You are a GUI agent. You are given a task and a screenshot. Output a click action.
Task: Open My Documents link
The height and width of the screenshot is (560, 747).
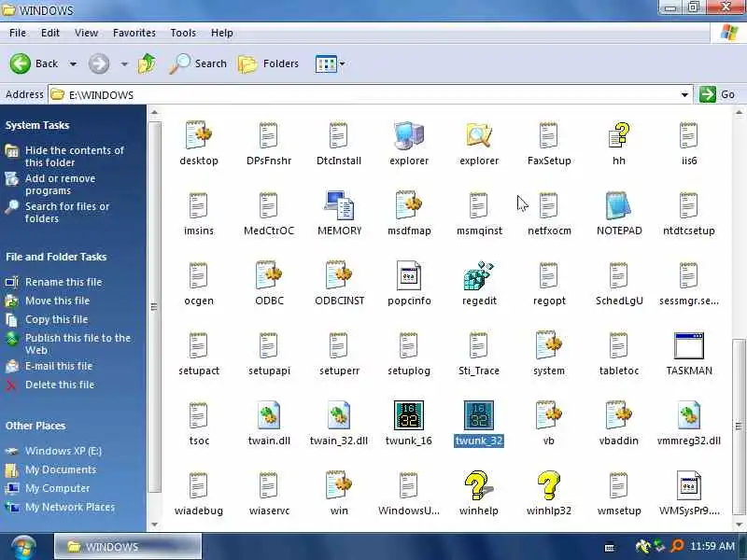click(x=61, y=469)
